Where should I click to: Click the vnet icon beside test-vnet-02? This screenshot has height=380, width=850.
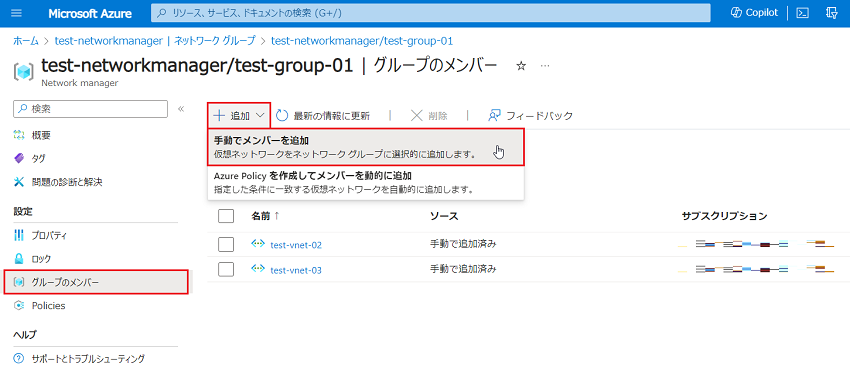[258, 244]
